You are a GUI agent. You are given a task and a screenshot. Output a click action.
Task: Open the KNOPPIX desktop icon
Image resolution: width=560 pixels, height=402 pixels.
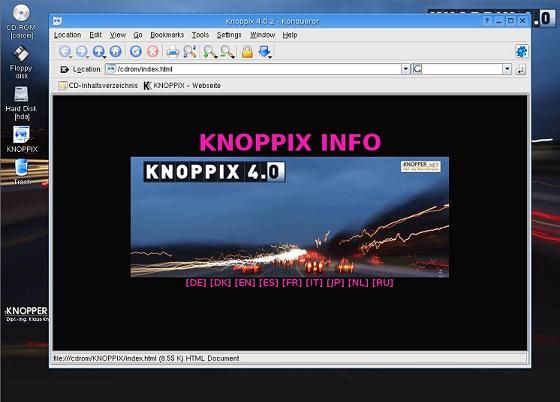[22, 140]
